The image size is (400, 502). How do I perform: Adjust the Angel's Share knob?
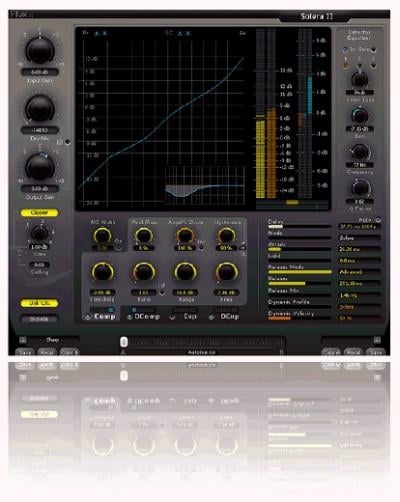pyautogui.click(x=185, y=236)
